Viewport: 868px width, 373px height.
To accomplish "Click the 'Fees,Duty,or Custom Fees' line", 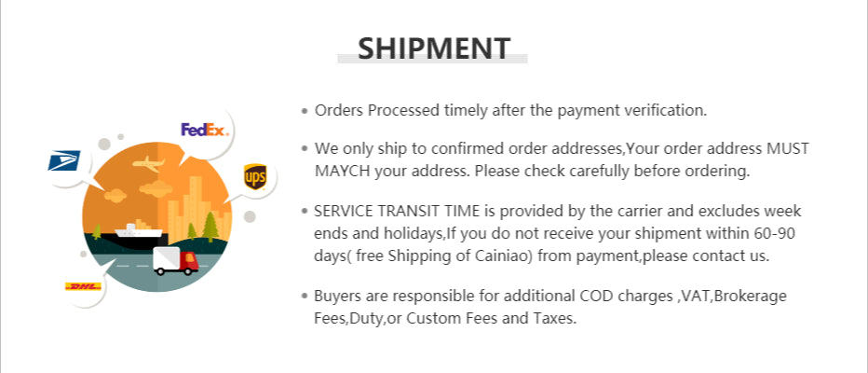I will click(x=446, y=318).
